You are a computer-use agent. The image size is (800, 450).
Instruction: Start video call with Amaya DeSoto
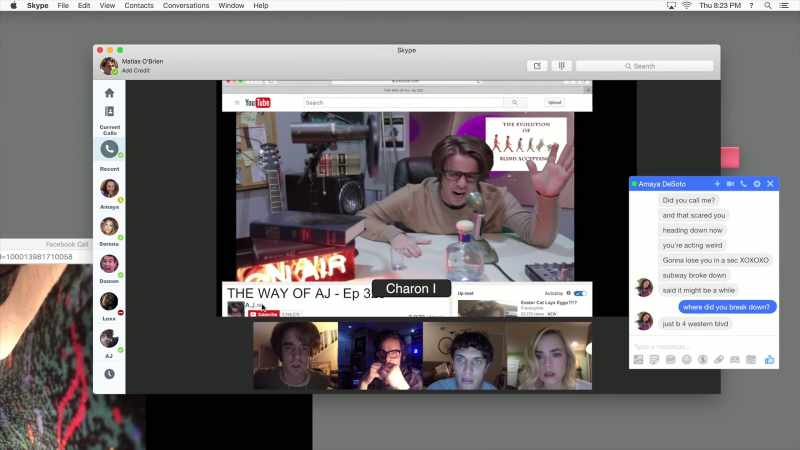click(730, 184)
